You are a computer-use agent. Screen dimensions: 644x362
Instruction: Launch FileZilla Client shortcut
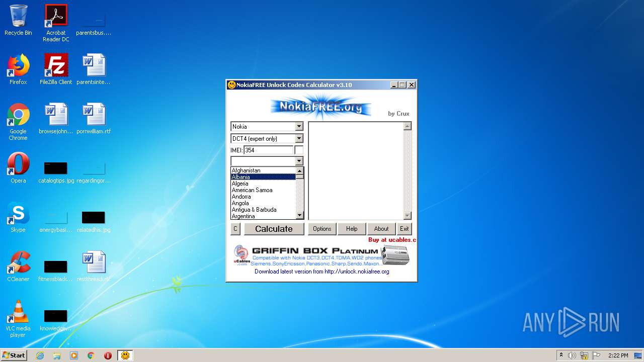[56, 69]
